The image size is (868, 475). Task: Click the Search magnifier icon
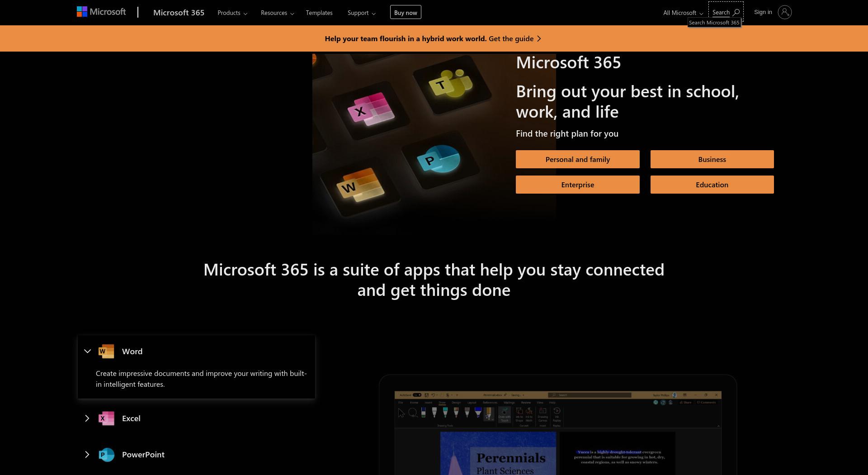736,12
